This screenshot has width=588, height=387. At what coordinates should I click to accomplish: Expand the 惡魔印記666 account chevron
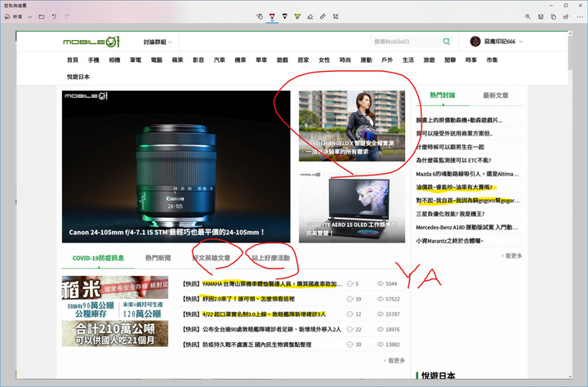point(520,42)
